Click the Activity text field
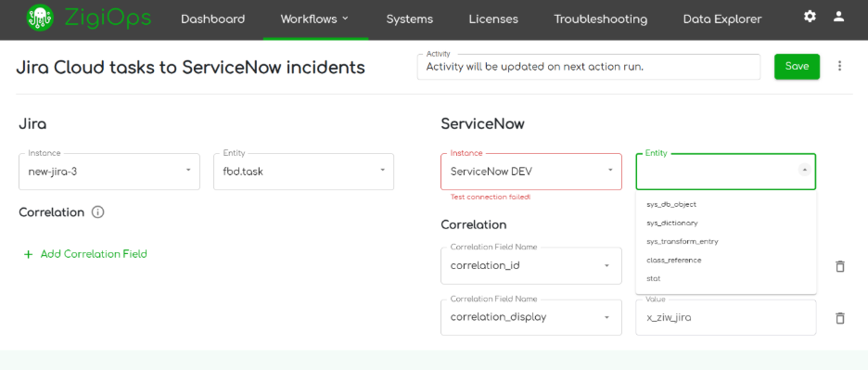This screenshot has width=868, height=370. [x=589, y=67]
